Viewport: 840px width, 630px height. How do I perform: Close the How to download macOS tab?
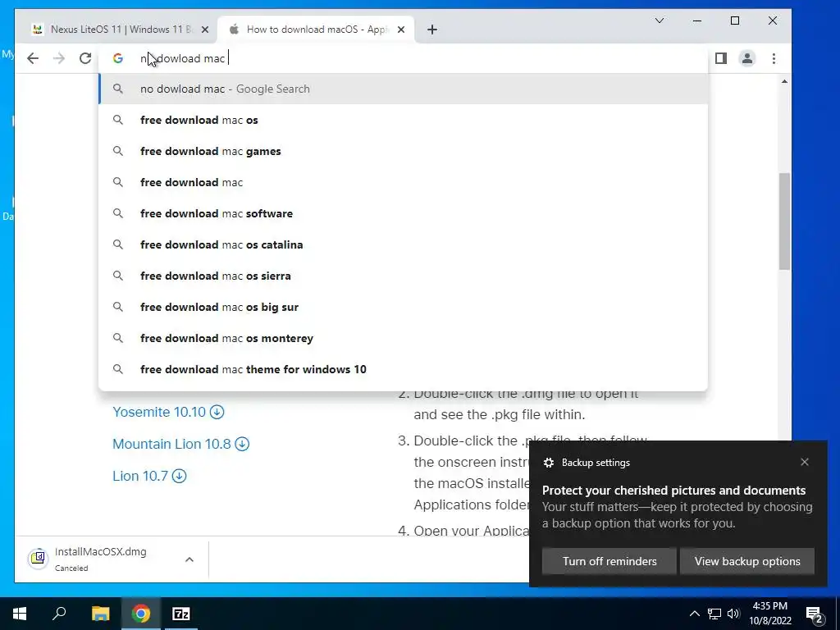point(400,30)
